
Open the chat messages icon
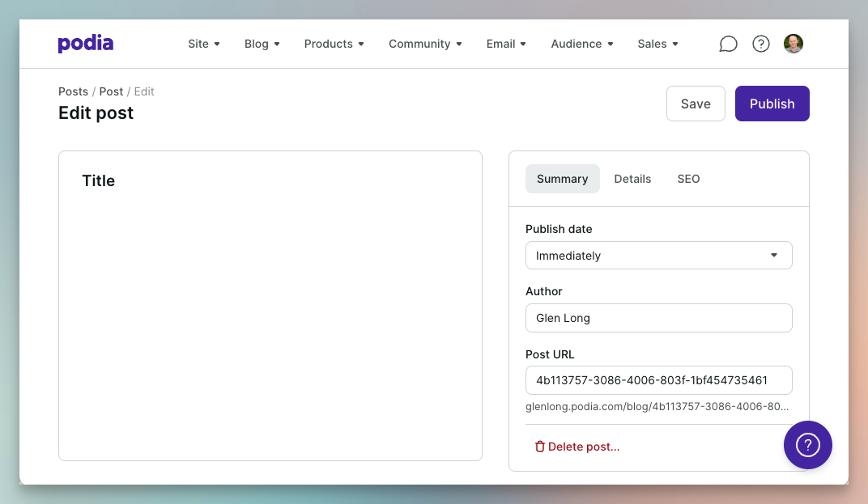click(728, 44)
